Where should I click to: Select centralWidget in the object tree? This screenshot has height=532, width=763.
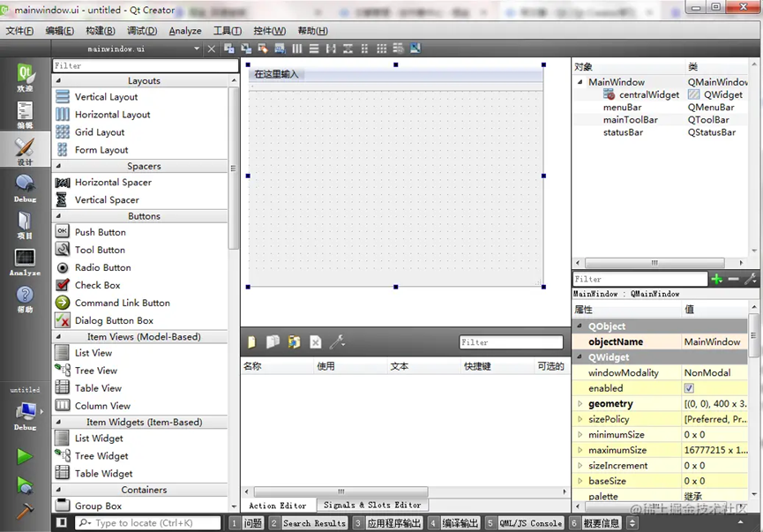click(648, 94)
